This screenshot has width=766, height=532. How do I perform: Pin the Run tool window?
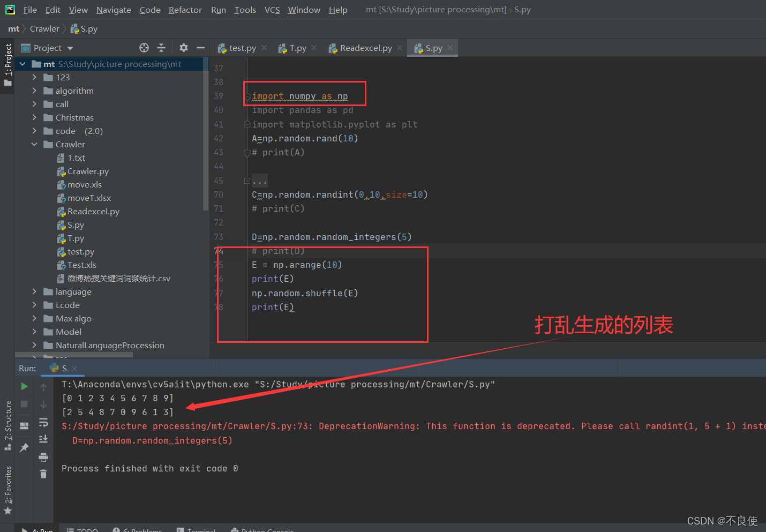pyautogui.click(x=24, y=447)
